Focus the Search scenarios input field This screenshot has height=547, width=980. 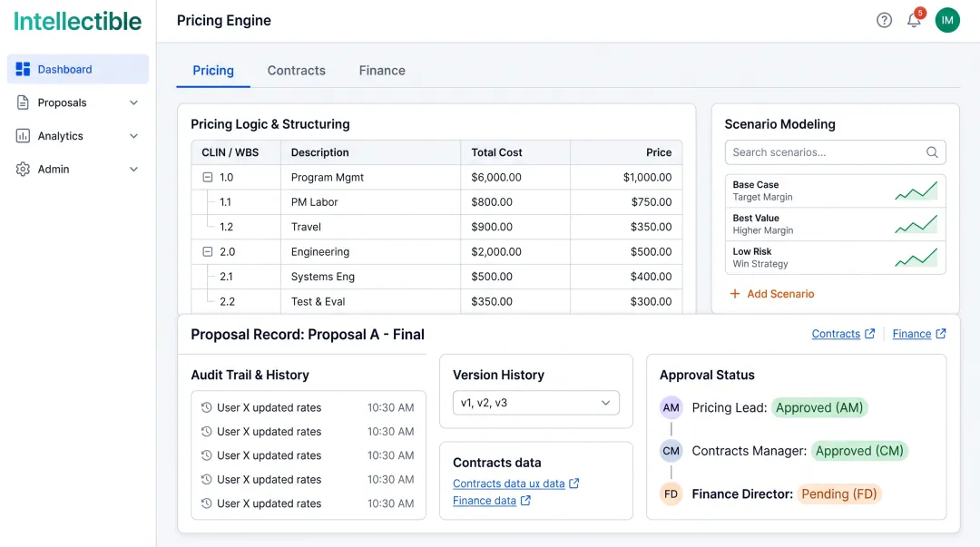click(835, 151)
